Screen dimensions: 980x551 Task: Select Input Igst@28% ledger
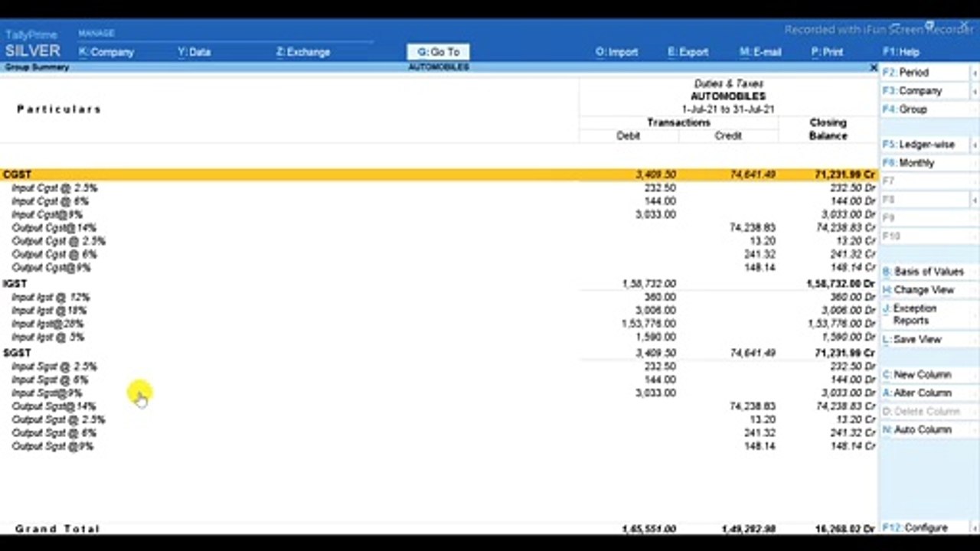click(47, 324)
